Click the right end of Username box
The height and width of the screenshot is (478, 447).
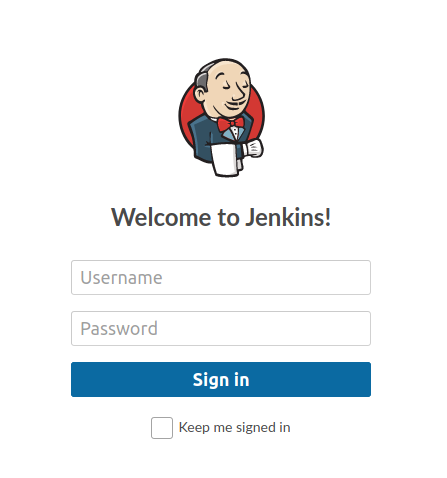click(x=362, y=277)
